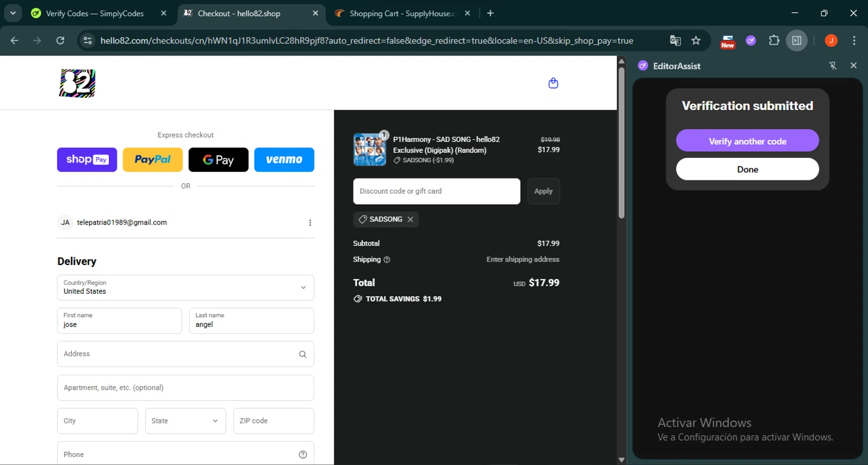Click the ZIP code field
Image resolution: width=868 pixels, height=465 pixels.
[x=274, y=421]
